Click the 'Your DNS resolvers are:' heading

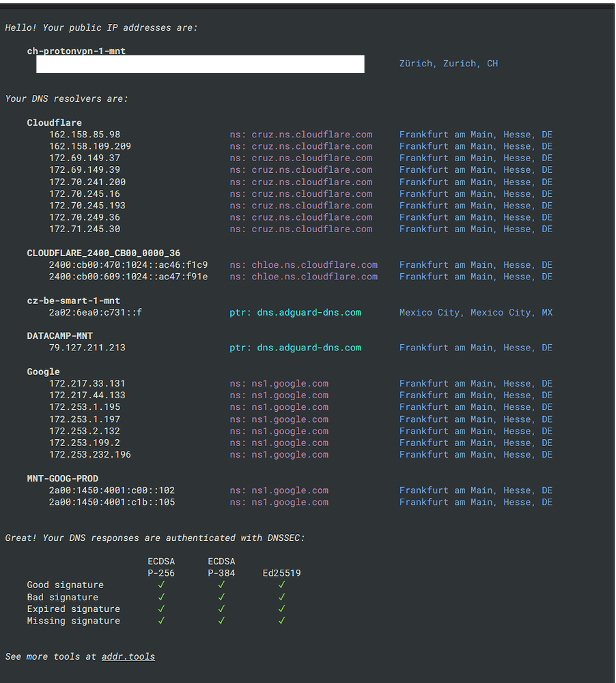click(x=67, y=99)
